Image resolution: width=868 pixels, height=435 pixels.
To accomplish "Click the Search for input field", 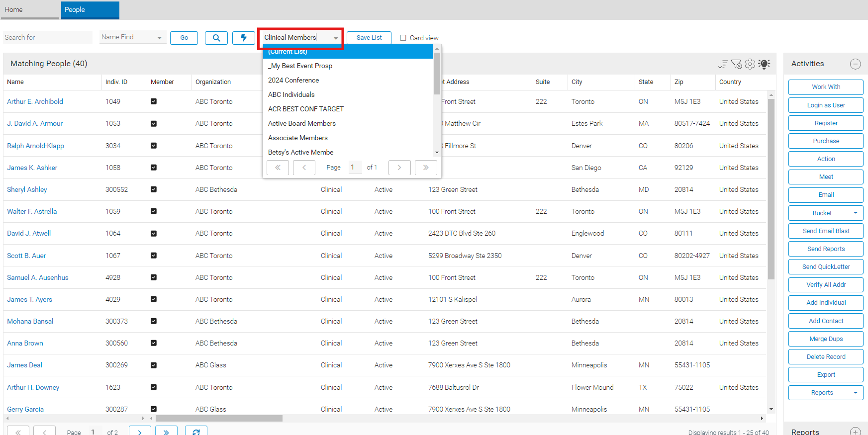I will click(47, 37).
